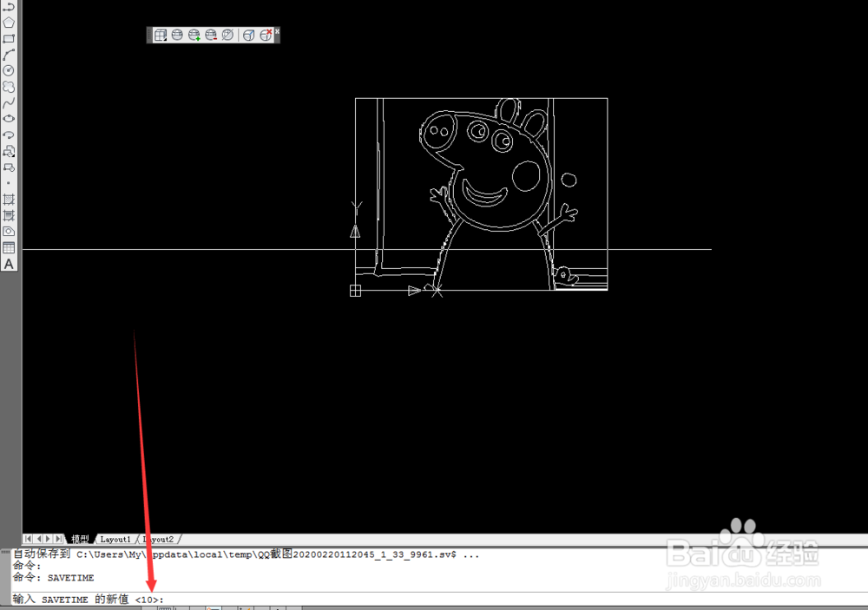Switch to the Layout1 tab
This screenshot has width=868, height=610.
115,539
